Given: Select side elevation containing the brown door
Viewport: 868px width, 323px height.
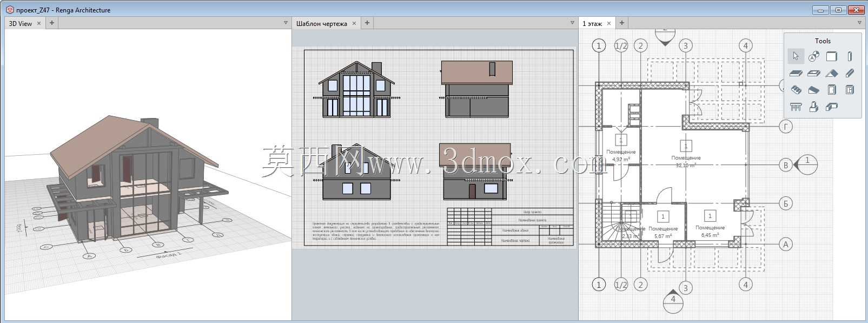Looking at the screenshot, I should click(475, 172).
